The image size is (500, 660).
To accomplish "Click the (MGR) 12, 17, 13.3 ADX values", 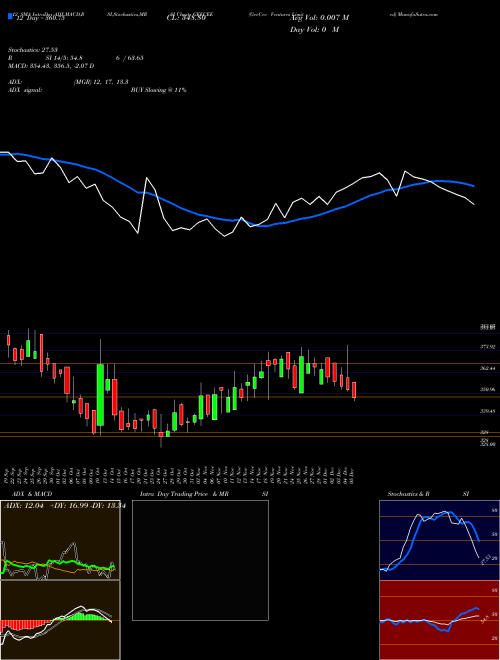I will pos(101,82).
